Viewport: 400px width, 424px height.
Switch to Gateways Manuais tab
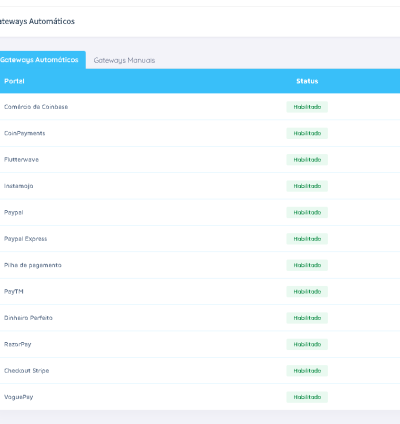click(x=124, y=60)
